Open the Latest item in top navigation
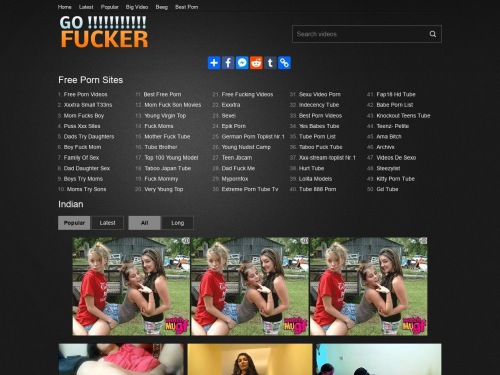This screenshot has height=375, width=500. pos(86,7)
